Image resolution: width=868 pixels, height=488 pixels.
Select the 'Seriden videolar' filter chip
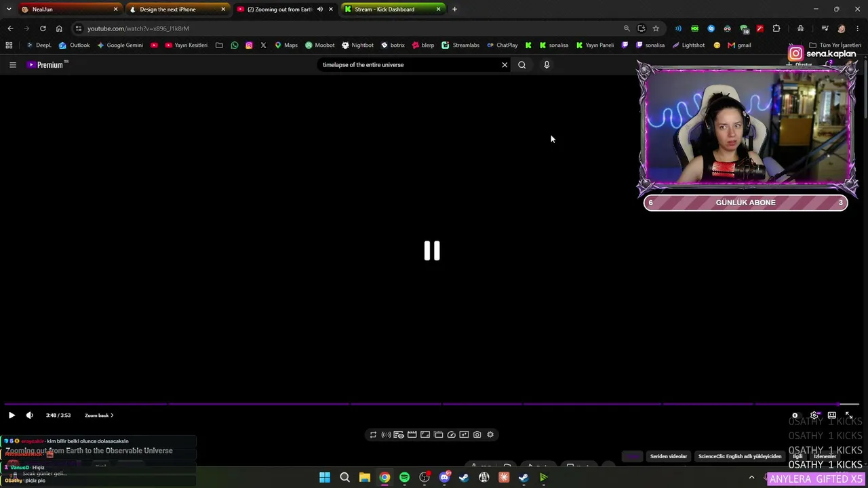point(669,457)
